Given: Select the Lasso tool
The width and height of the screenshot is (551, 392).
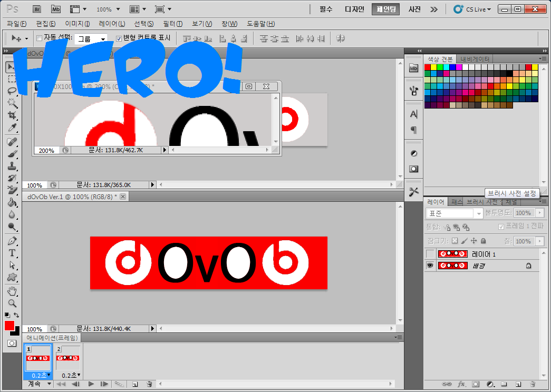Looking at the screenshot, I should [12, 91].
